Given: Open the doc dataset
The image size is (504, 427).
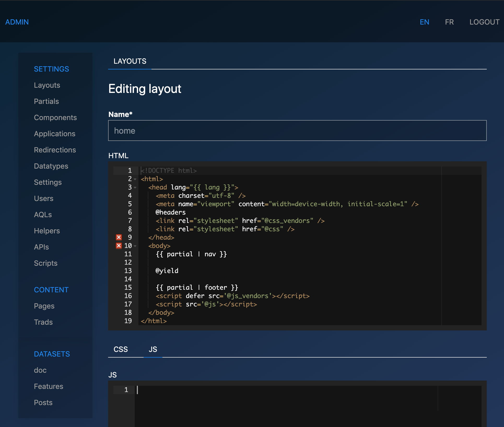Looking at the screenshot, I should (x=40, y=370).
